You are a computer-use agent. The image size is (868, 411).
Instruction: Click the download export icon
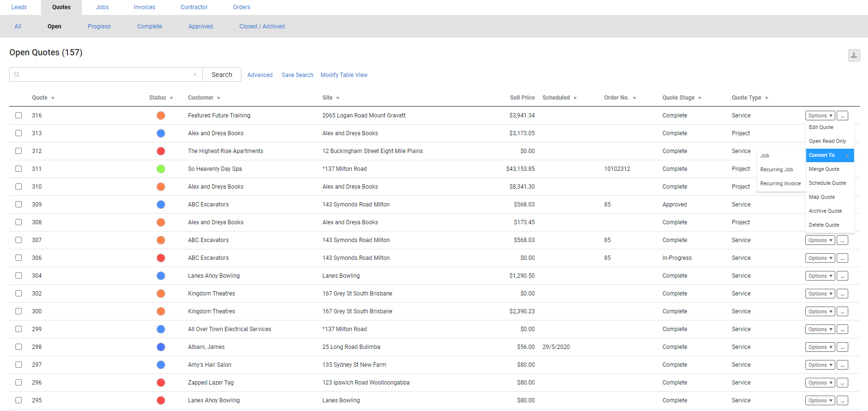click(854, 55)
